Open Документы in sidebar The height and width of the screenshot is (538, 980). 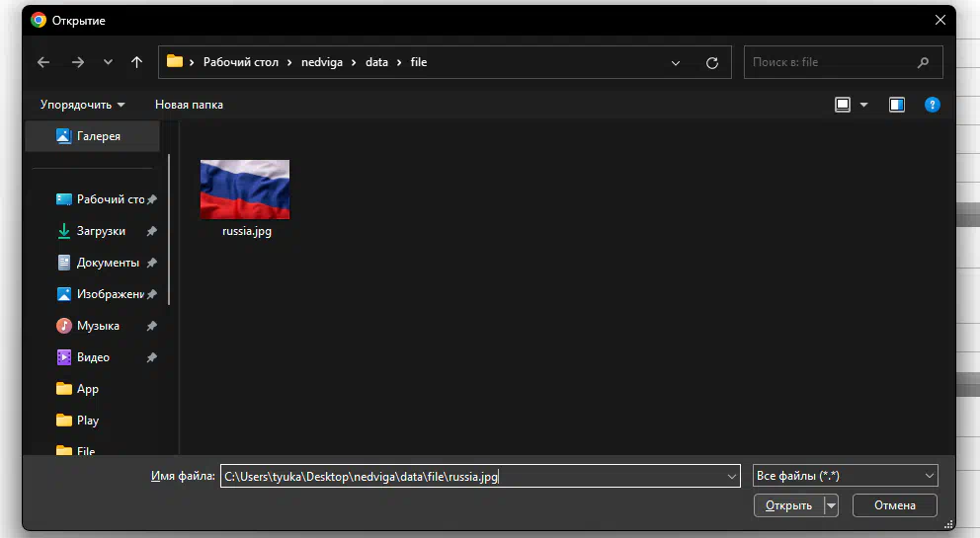pos(98,263)
